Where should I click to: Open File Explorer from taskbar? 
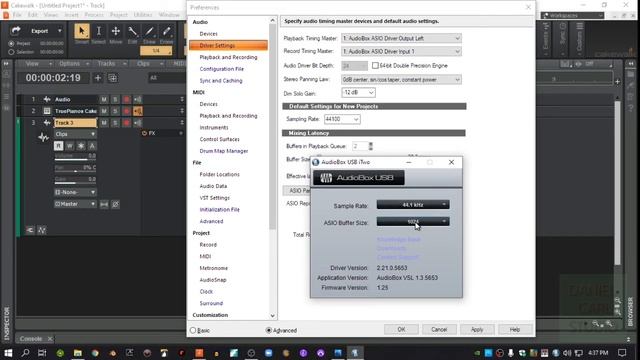click(78, 353)
